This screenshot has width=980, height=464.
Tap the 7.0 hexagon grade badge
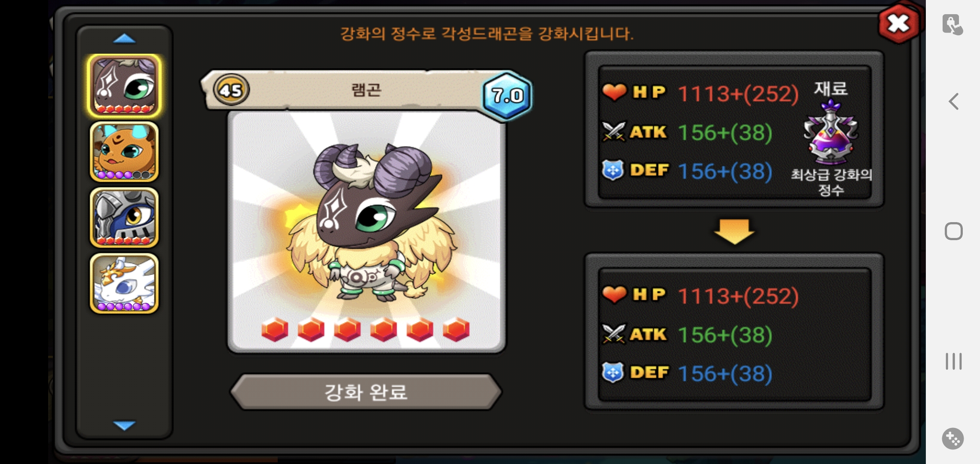pyautogui.click(x=507, y=95)
